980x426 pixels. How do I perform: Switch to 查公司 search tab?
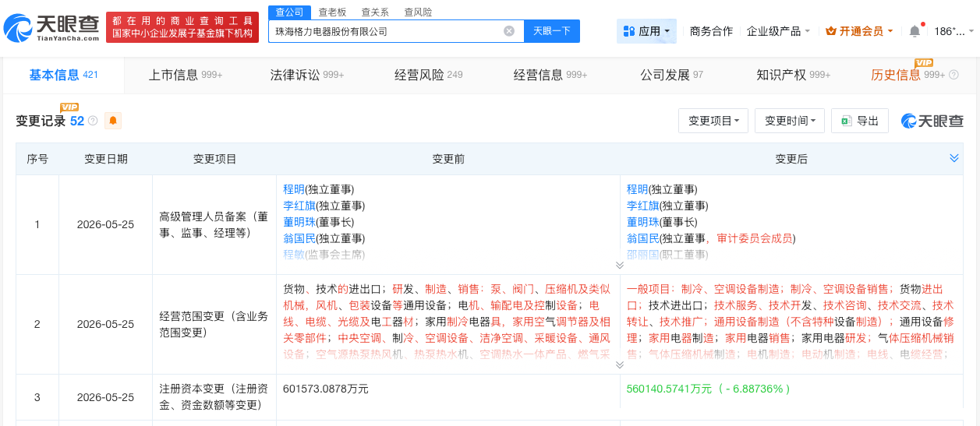tap(289, 12)
